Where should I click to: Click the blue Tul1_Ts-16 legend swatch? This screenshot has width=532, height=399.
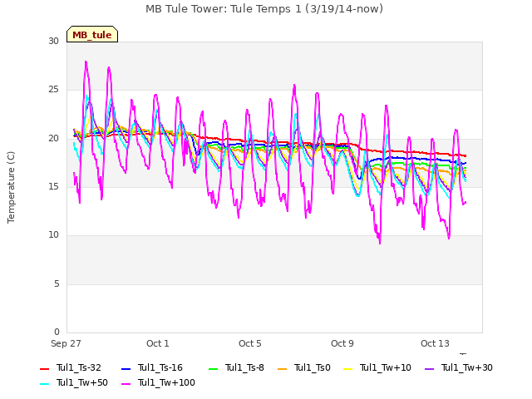[x=126, y=369]
